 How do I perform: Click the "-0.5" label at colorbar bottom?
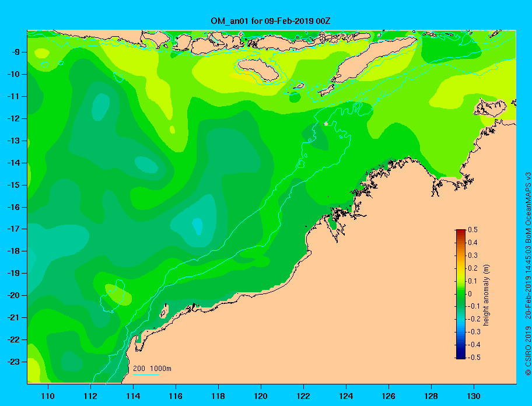[x=474, y=358]
